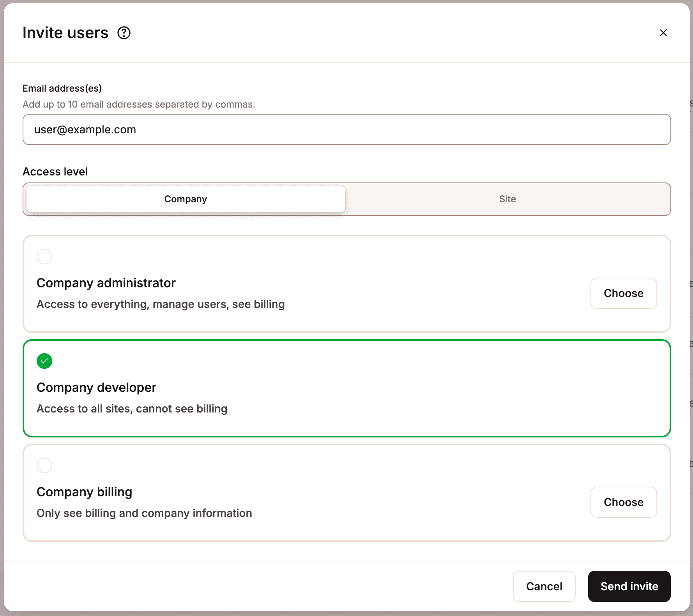Image resolution: width=693 pixels, height=616 pixels.
Task: Click Choose for Company administrator
Action: coord(623,293)
